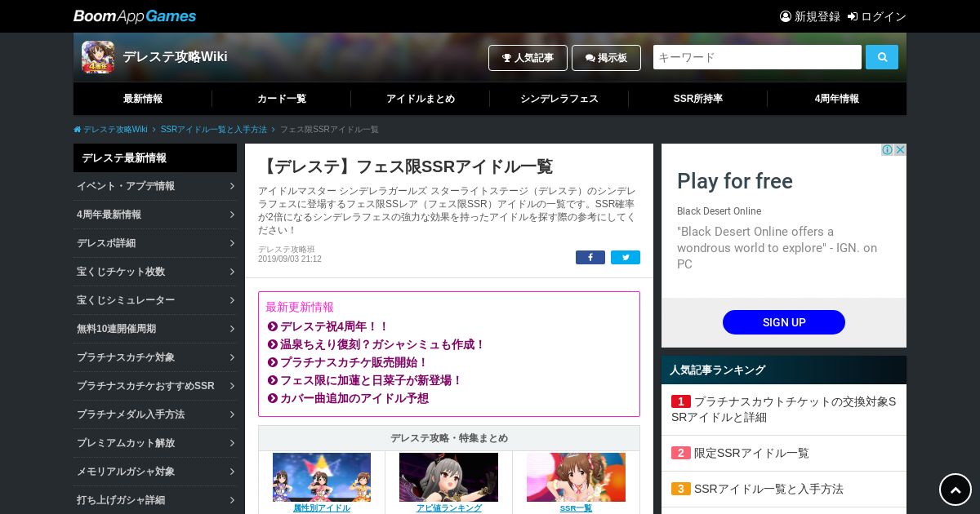Open 人気記事 button
Screen dimensions: 980x514
coord(528,58)
